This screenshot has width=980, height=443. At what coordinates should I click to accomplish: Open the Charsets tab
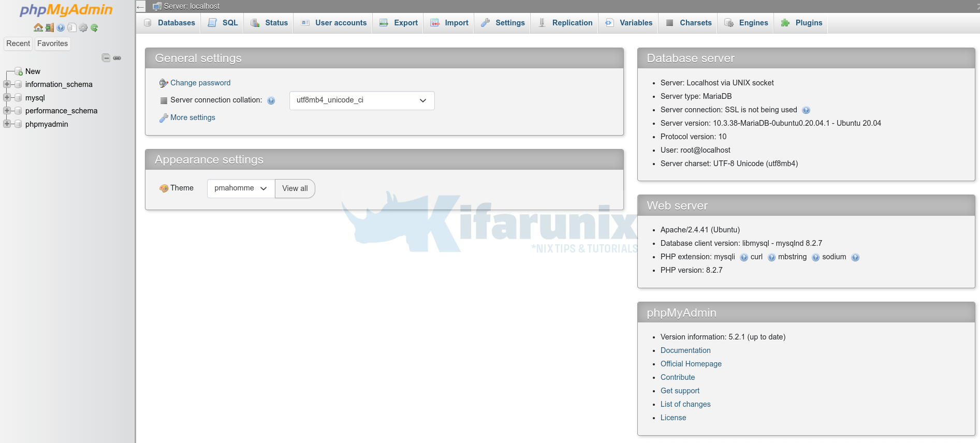tap(688, 23)
